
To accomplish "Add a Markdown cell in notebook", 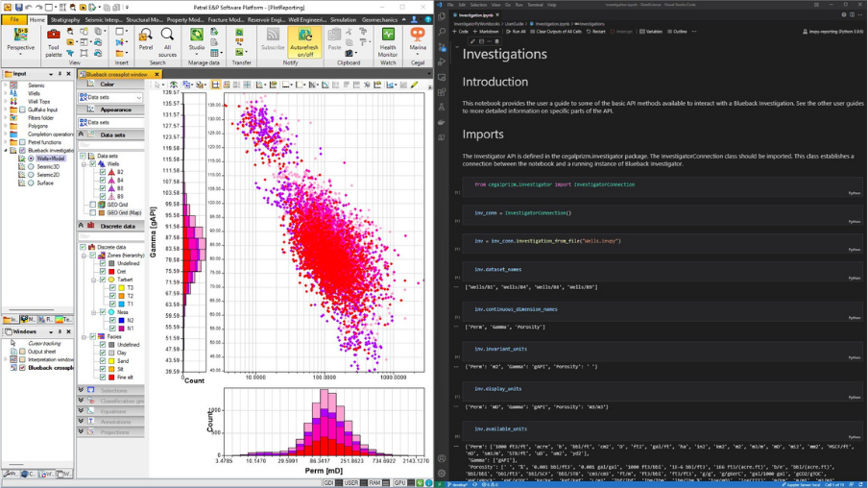I will click(x=486, y=32).
